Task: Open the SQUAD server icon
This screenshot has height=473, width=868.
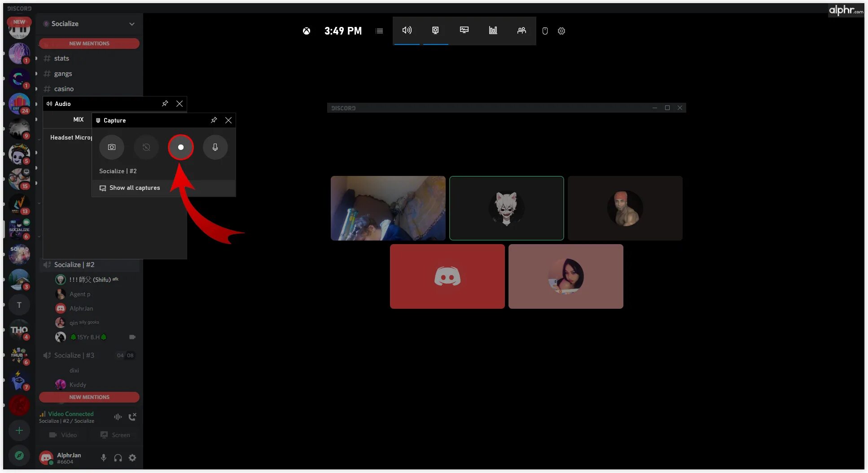Action: click(19, 254)
